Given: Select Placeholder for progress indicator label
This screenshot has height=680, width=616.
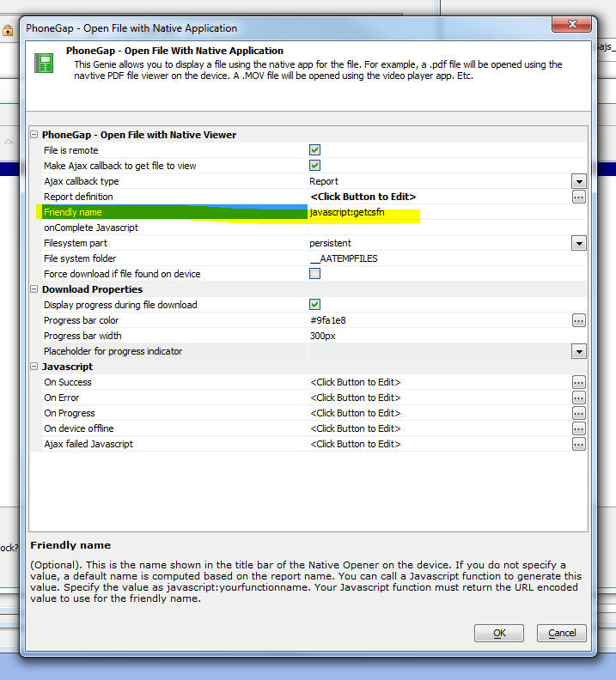Looking at the screenshot, I should (x=113, y=351).
